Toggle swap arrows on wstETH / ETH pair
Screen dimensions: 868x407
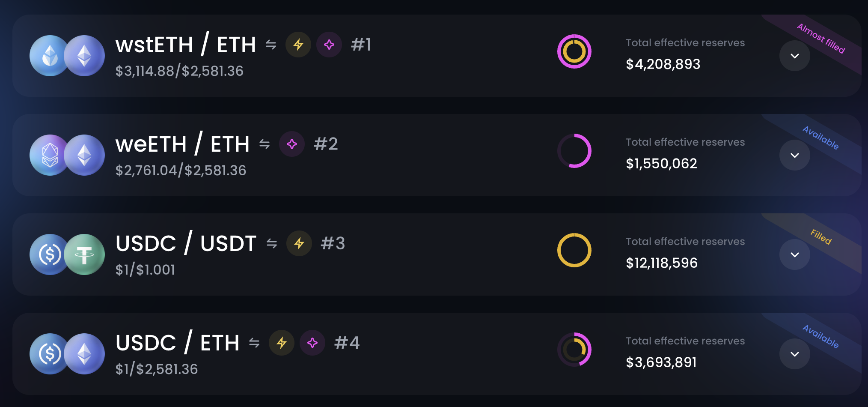coord(271,45)
